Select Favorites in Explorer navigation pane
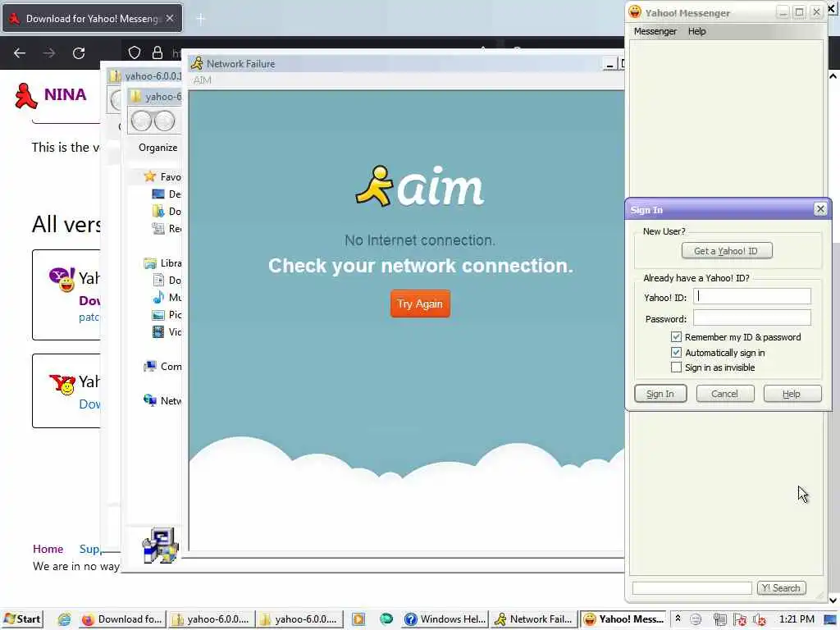Screen dimensions: 840x630 163,177
